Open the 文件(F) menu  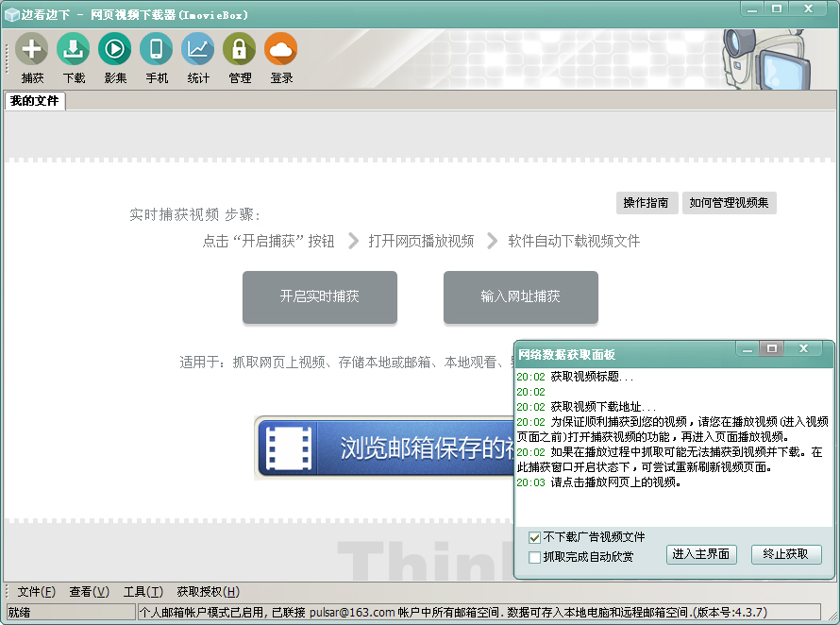[x=36, y=592]
